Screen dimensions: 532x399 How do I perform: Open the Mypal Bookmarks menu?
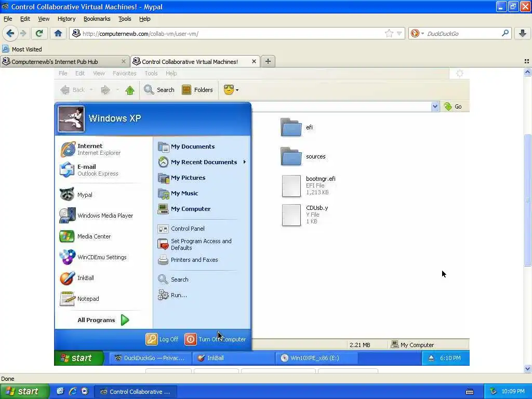97,19
